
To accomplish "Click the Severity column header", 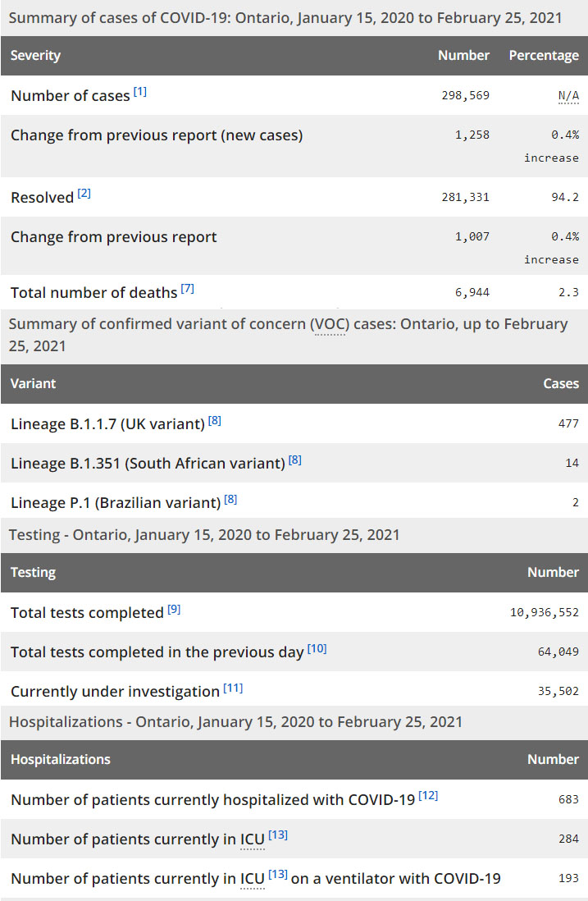I will pos(36,56).
